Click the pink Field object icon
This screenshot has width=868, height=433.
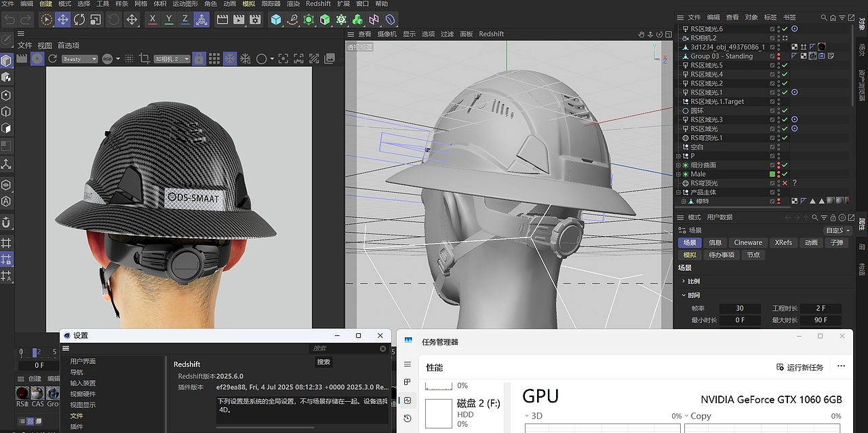pyautogui.click(x=374, y=20)
